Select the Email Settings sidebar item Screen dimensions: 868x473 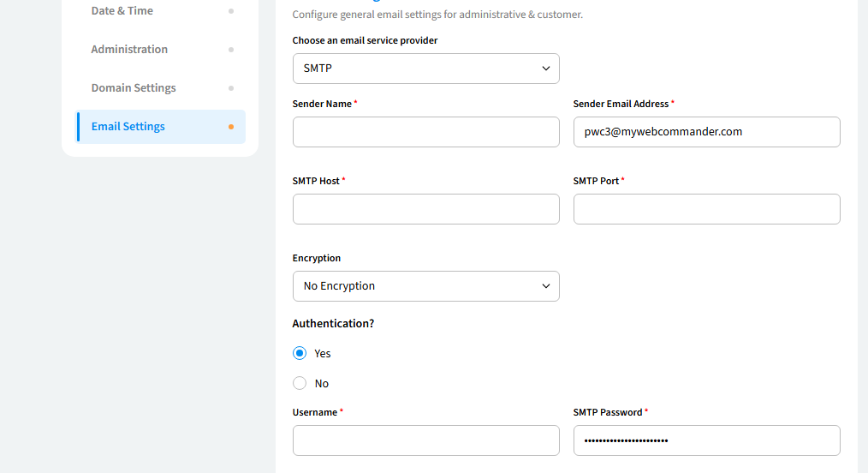(x=128, y=127)
